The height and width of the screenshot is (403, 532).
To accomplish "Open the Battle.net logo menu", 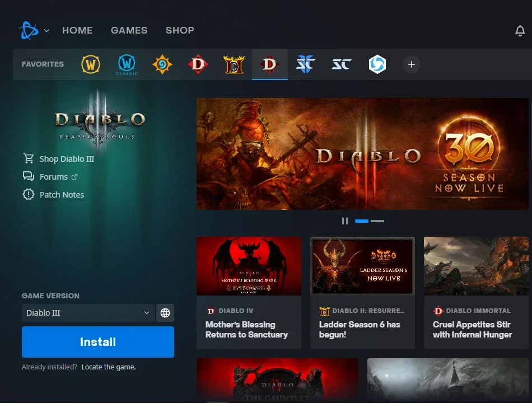I will [29, 31].
